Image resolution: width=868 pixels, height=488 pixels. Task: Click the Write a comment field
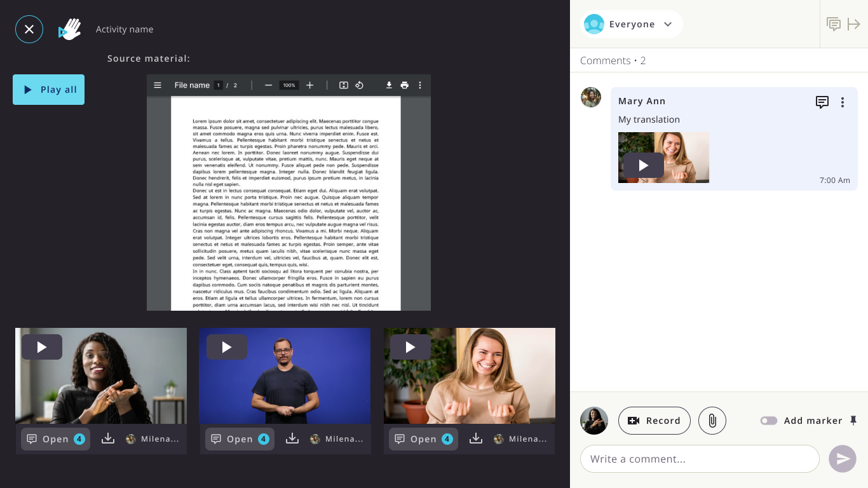[700, 459]
